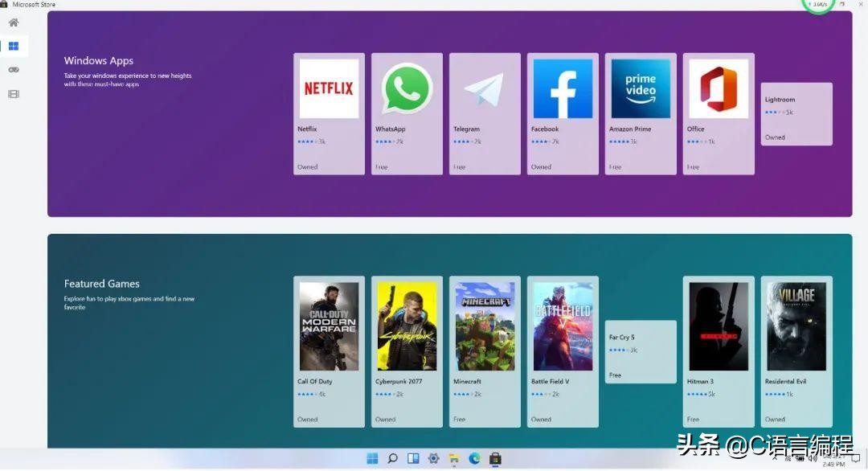Click the Microsoft Store icon in the taskbar

pyautogui.click(x=495, y=458)
